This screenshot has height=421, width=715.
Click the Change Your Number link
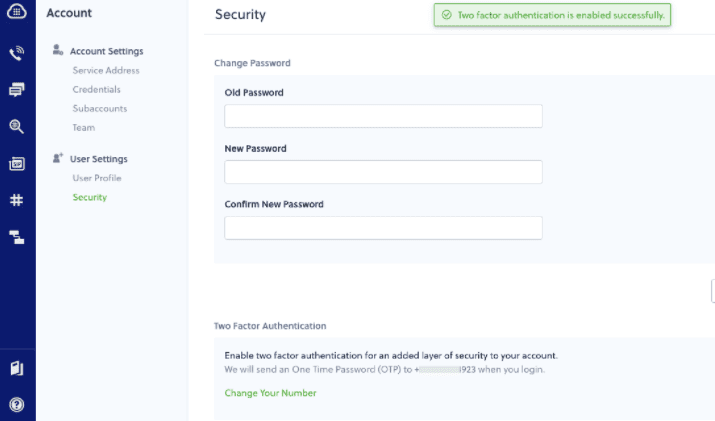click(270, 393)
